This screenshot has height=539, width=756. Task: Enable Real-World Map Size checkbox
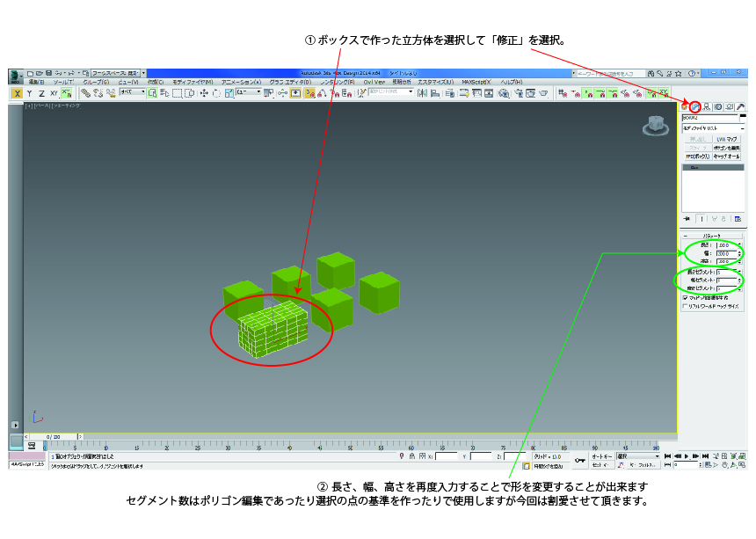[686, 305]
